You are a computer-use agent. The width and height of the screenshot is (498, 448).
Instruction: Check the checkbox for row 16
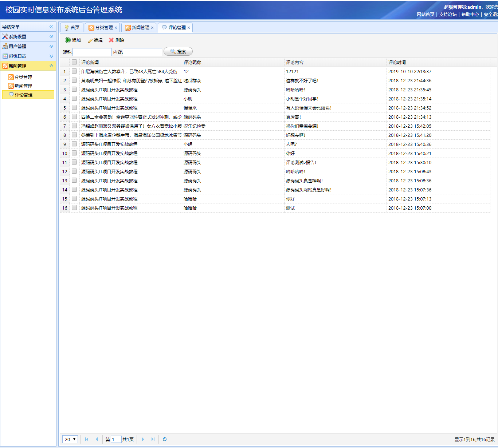(74, 207)
